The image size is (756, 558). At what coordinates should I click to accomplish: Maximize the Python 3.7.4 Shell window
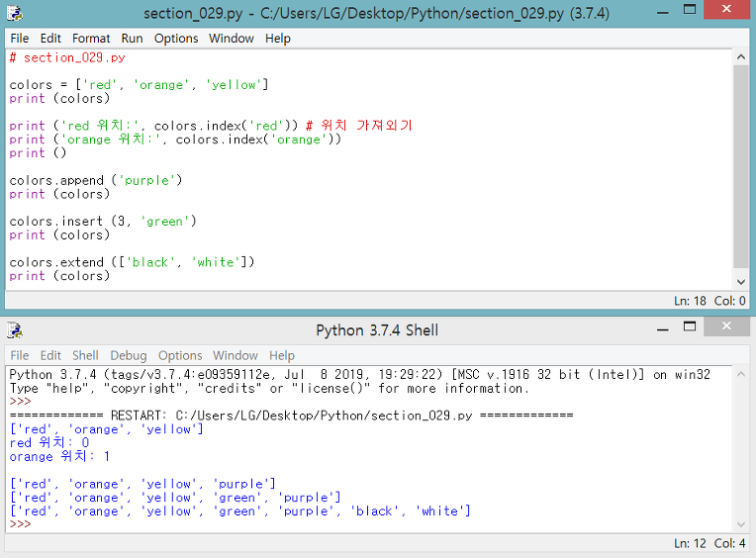coord(690,326)
